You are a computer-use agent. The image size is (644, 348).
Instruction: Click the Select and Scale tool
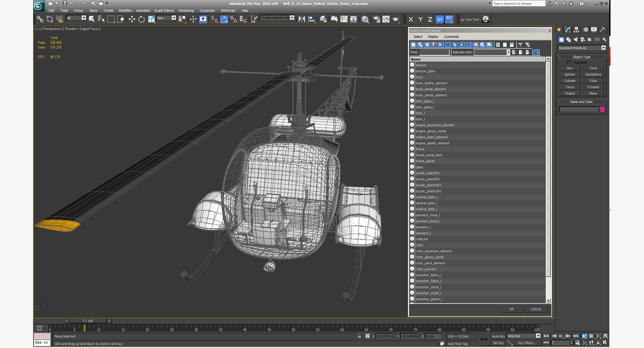pos(151,19)
